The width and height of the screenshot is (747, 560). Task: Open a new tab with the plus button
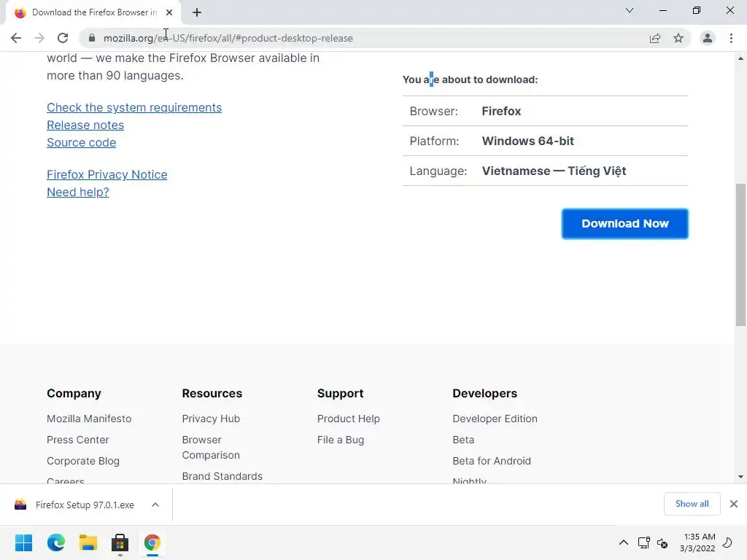point(197,12)
